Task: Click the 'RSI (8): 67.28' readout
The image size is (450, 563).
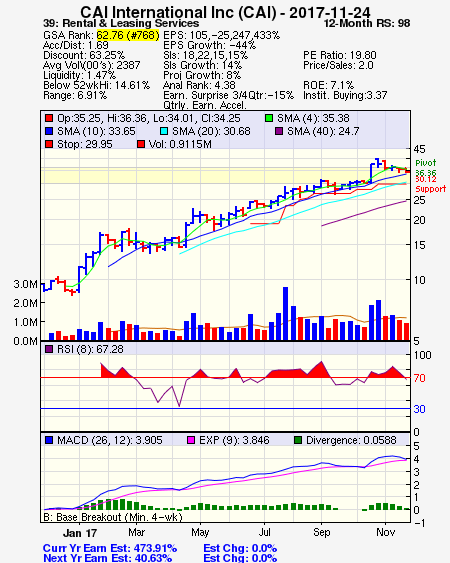Action: 90,349
